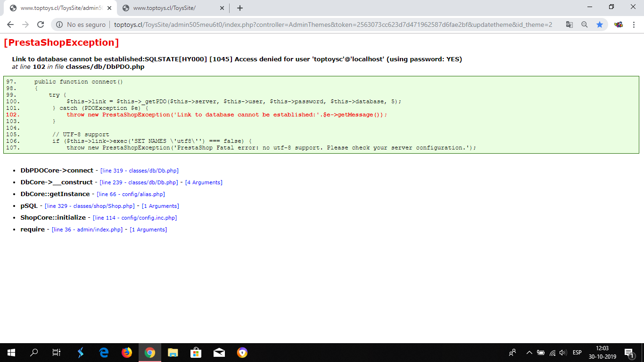
Task: Select the first toptoys.cl admin tab
Action: [59, 8]
